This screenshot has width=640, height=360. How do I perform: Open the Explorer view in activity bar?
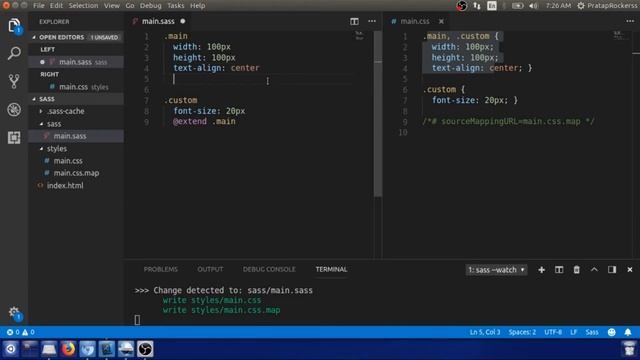(14, 26)
